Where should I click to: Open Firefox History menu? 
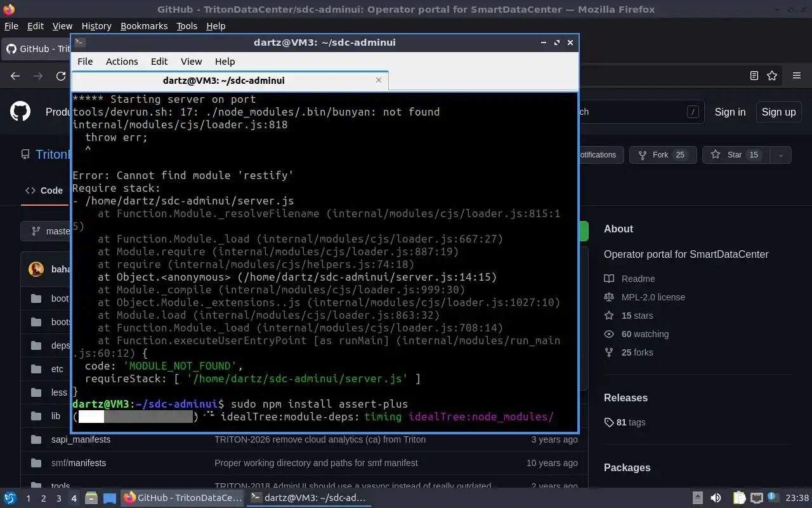tap(96, 26)
